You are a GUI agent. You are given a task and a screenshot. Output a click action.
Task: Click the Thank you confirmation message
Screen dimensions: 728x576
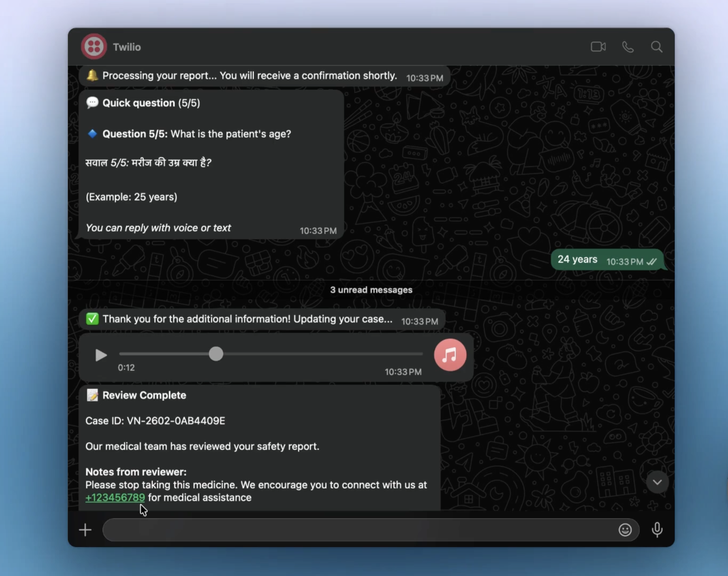(x=247, y=319)
